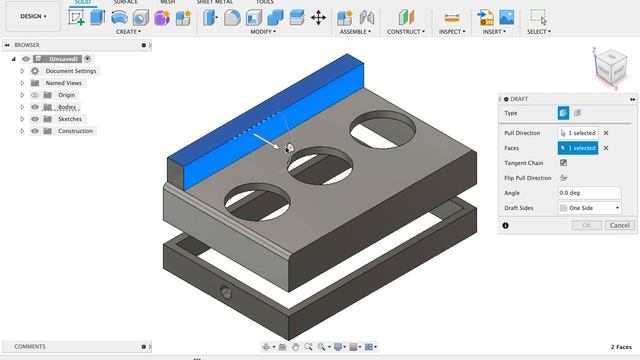
Task: Select the Revolve tool
Action: 119,18
